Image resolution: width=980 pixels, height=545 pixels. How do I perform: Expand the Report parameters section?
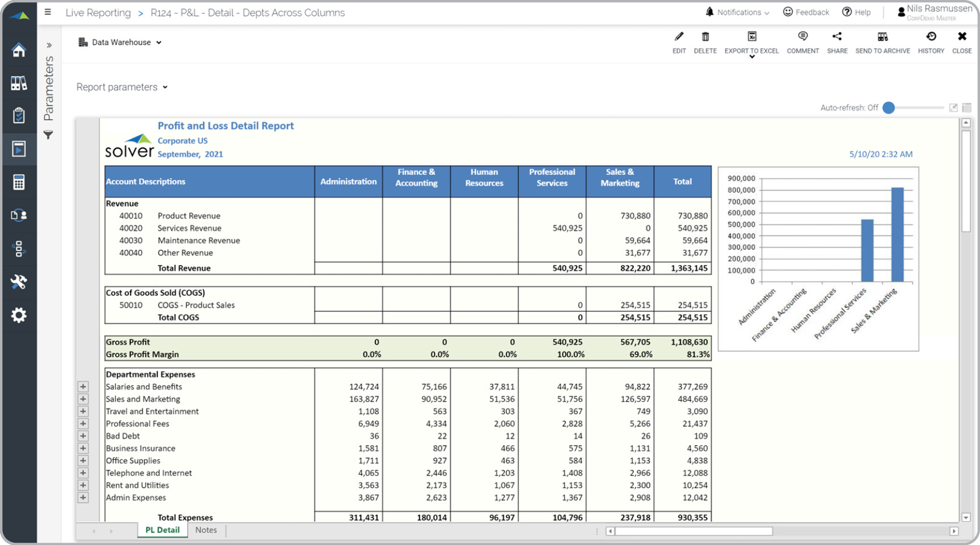pyautogui.click(x=122, y=87)
